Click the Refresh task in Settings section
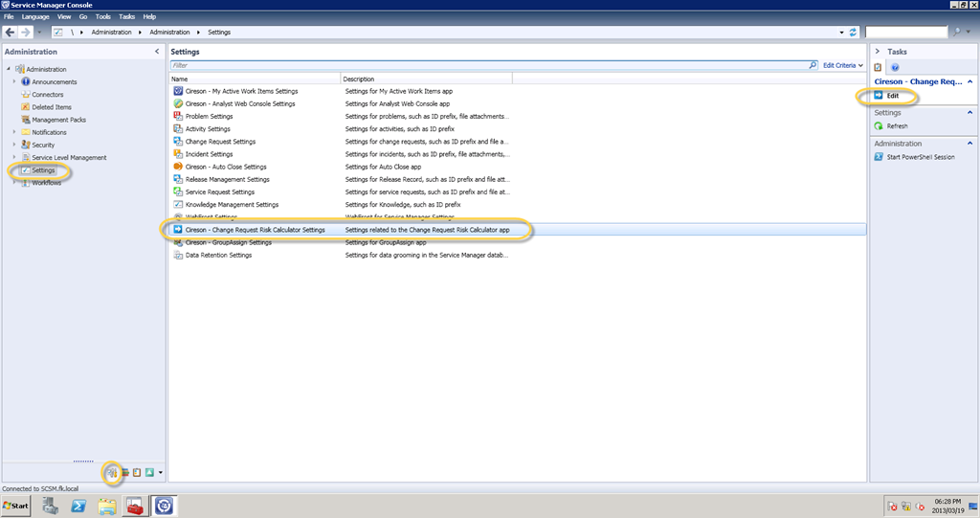 pyautogui.click(x=897, y=125)
